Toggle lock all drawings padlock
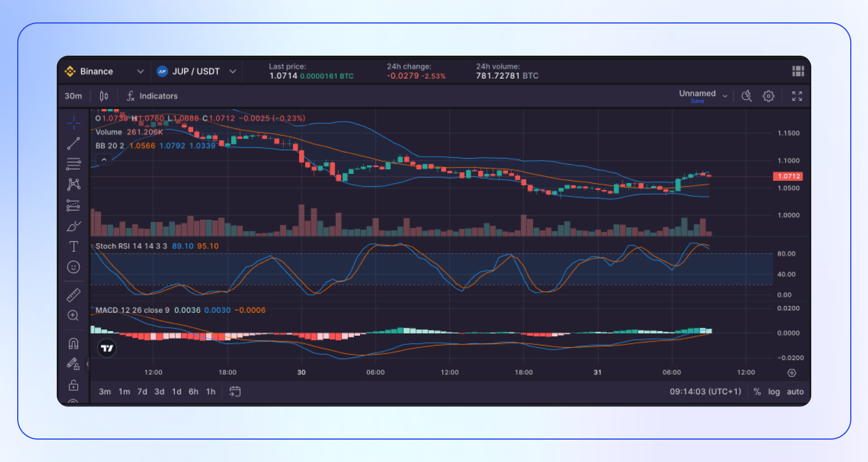868x462 pixels. pos(73,385)
